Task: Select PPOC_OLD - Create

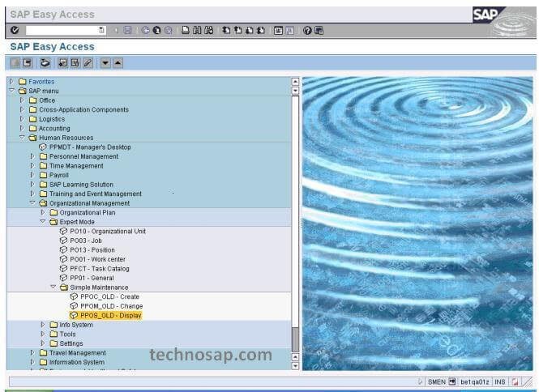Action: coord(109,296)
